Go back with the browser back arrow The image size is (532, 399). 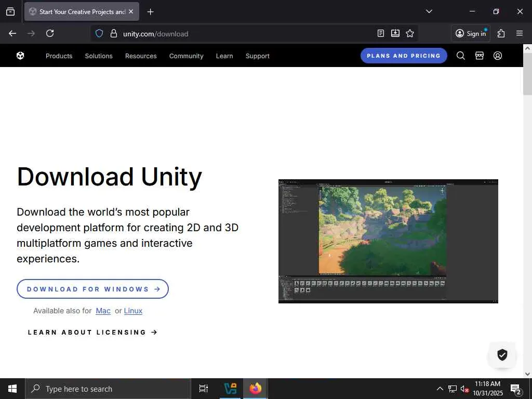pyautogui.click(x=12, y=33)
